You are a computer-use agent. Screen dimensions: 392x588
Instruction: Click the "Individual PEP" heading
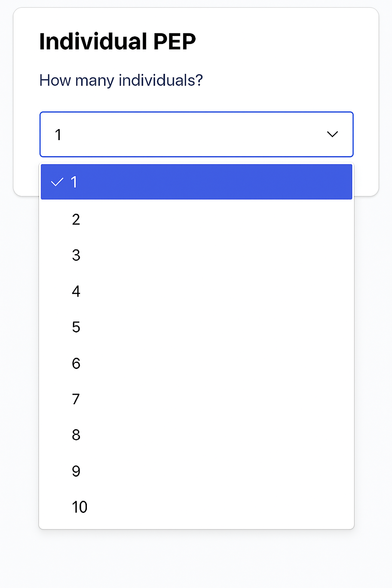point(117,41)
